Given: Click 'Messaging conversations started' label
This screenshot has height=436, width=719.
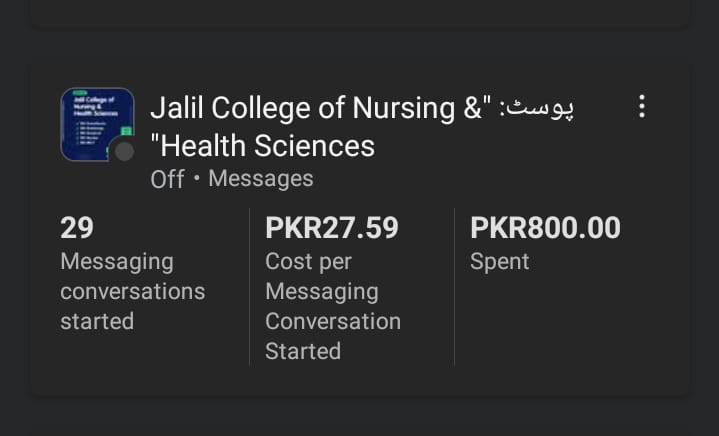Looking at the screenshot, I should click(x=132, y=291).
